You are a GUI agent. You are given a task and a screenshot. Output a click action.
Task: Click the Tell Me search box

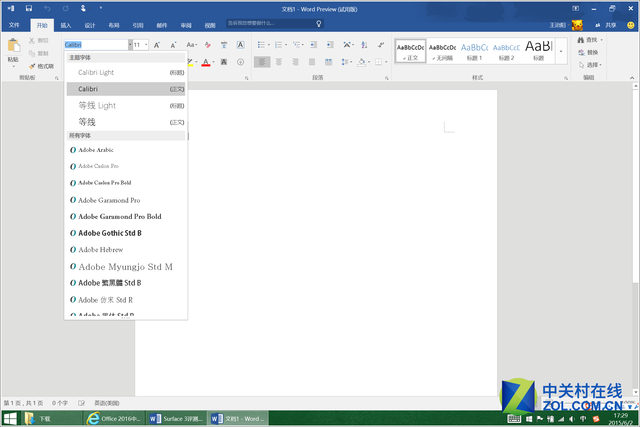[275, 24]
